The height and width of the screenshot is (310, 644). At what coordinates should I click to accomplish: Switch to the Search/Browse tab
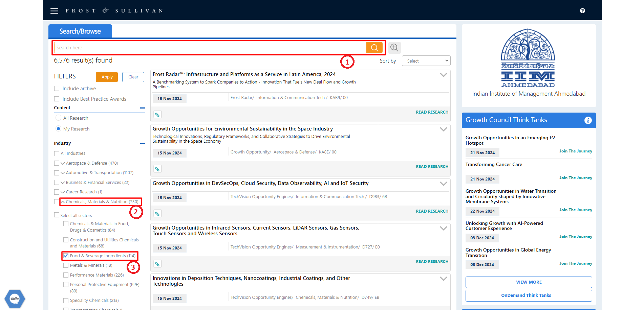80,31
